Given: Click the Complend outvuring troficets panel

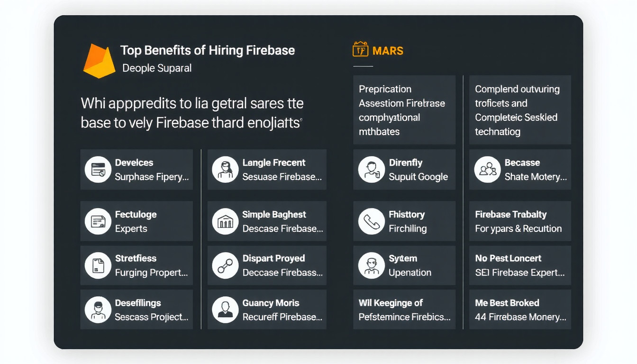Looking at the screenshot, I should (x=520, y=110).
